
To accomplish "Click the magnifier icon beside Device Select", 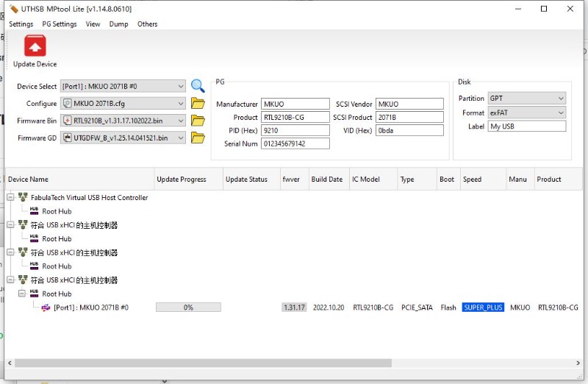I will [x=198, y=86].
